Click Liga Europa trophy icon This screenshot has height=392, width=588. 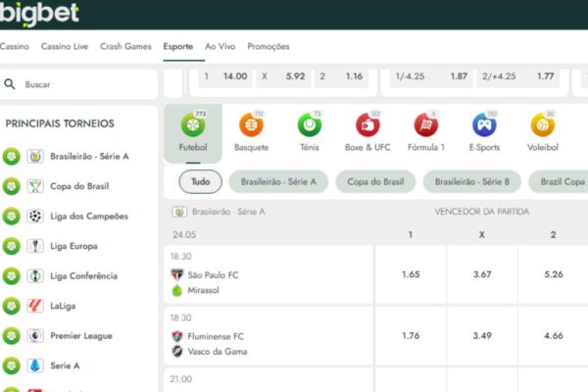(35, 246)
